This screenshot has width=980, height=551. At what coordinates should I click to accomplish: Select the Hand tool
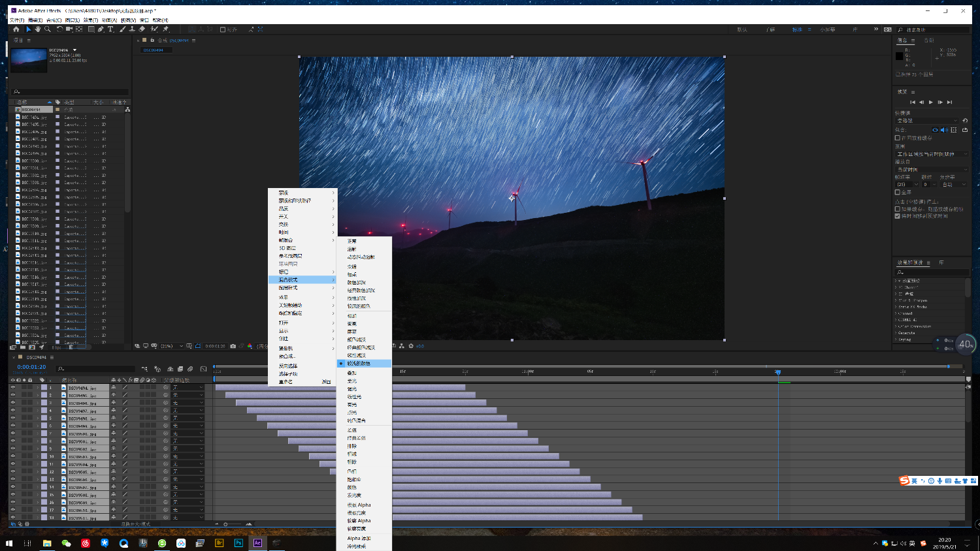pyautogui.click(x=37, y=29)
